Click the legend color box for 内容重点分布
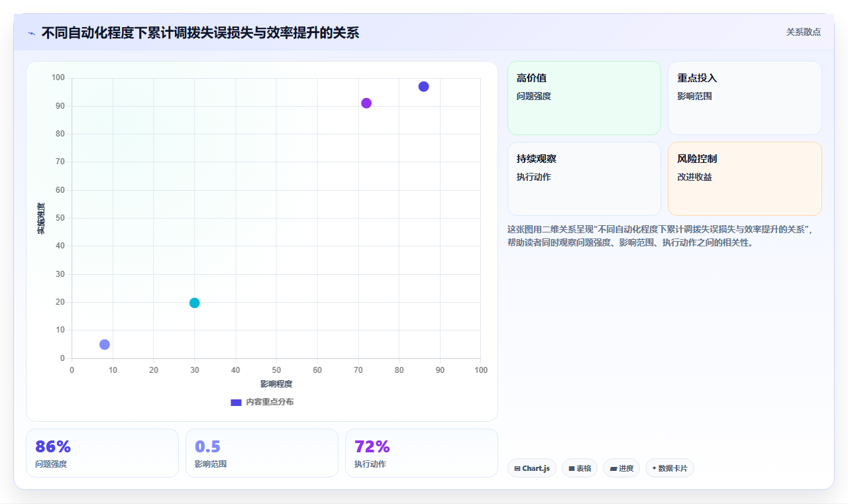The height and width of the screenshot is (504, 848). click(x=236, y=402)
